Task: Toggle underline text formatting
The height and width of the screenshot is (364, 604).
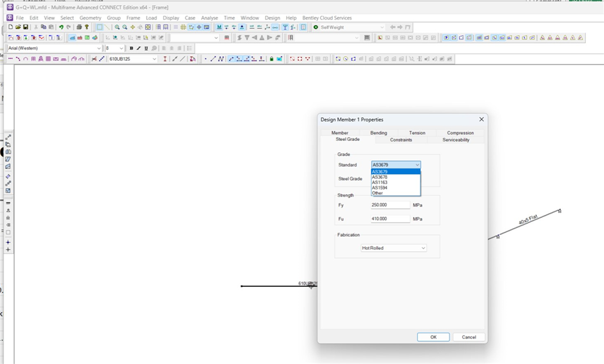Action: (146, 48)
